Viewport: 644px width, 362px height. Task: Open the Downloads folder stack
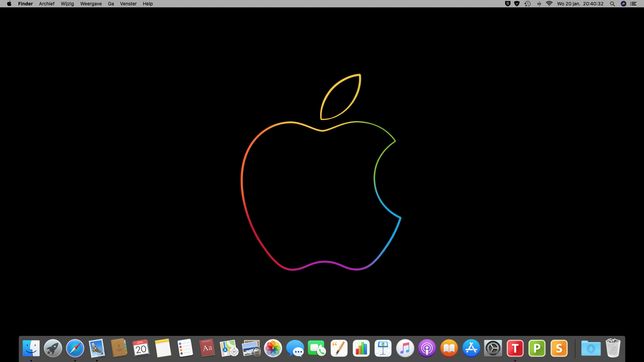(x=591, y=348)
